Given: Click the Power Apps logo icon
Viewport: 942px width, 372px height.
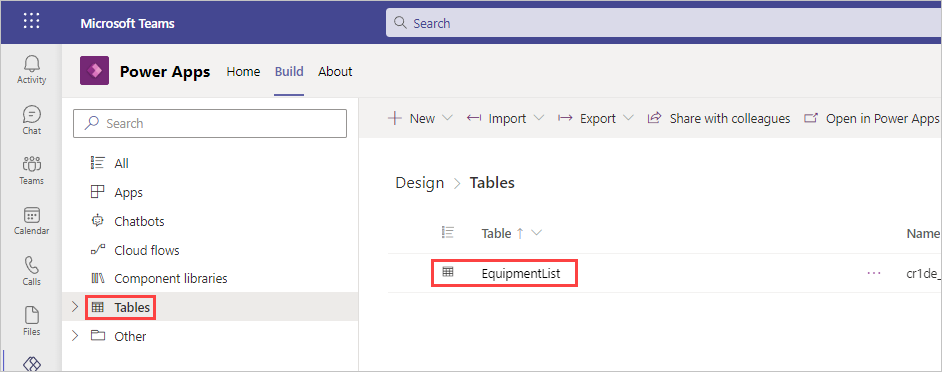Looking at the screenshot, I should pyautogui.click(x=94, y=71).
